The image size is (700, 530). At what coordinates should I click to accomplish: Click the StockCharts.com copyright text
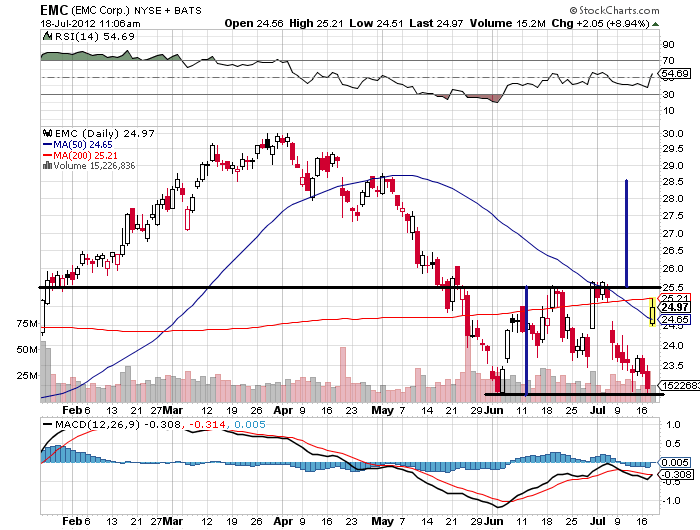[x=614, y=10]
